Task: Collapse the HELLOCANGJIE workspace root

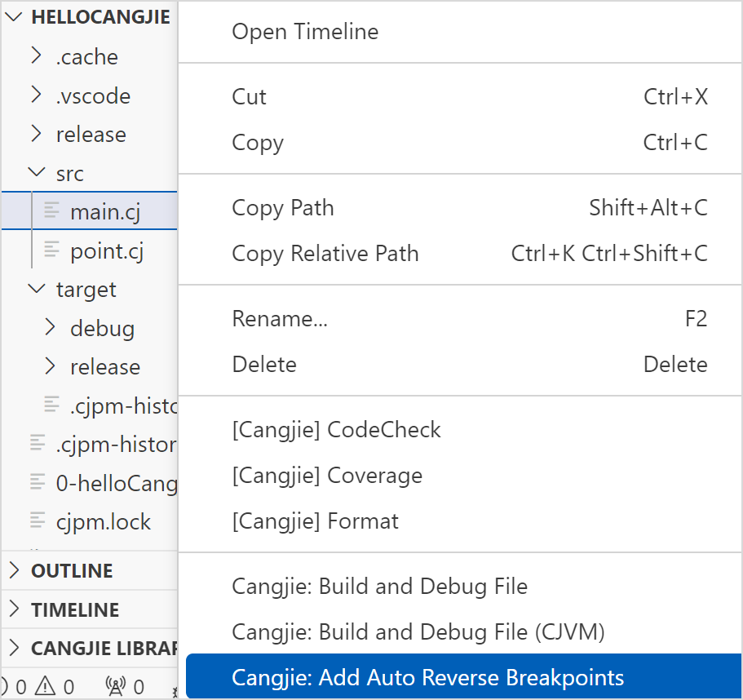Action: coord(12,16)
